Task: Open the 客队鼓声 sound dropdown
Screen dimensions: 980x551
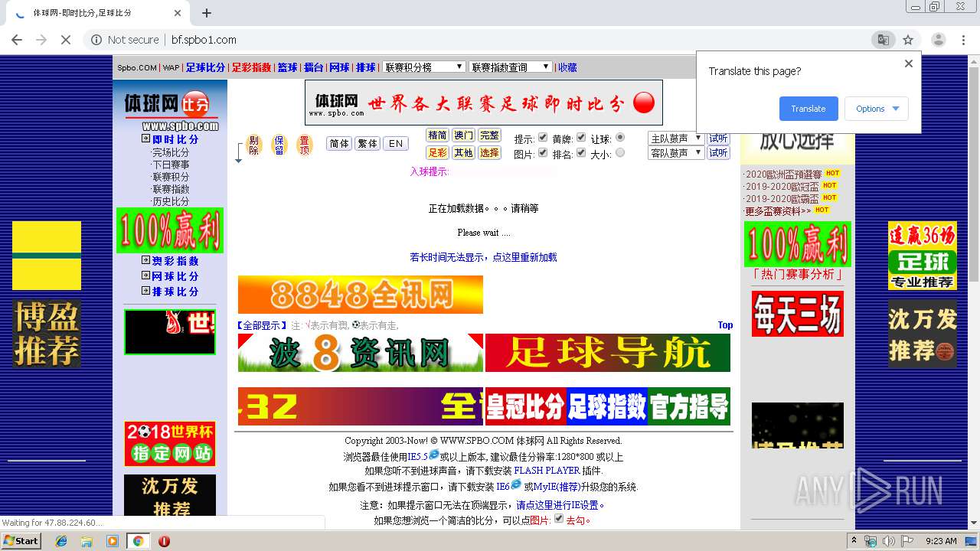Action: [676, 153]
